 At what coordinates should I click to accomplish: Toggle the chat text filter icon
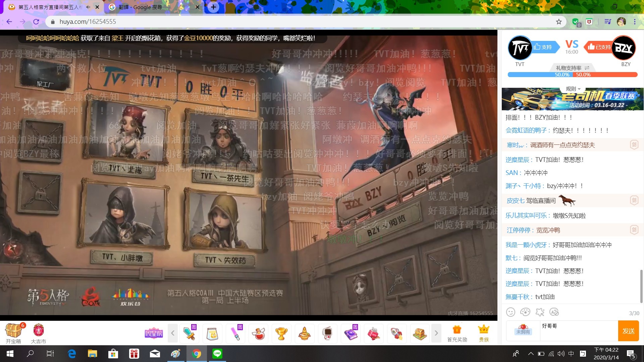tap(554, 312)
